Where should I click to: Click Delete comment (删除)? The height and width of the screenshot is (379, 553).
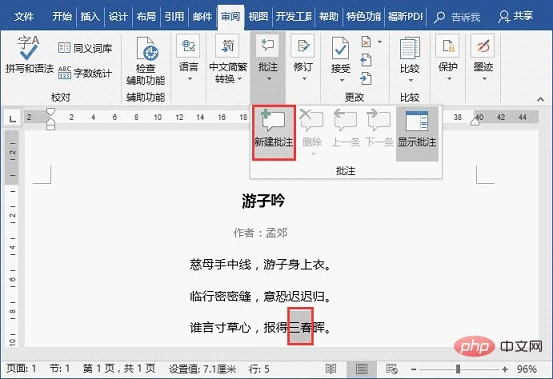(x=312, y=133)
